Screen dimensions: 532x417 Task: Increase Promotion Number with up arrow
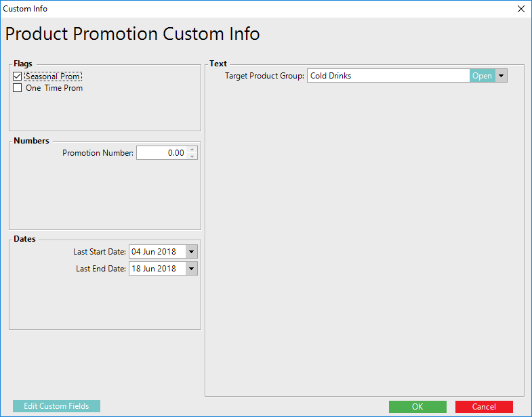click(192, 150)
